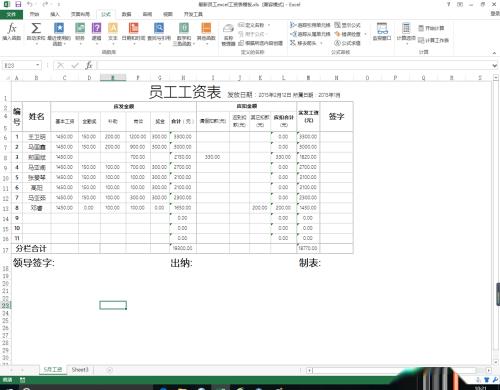Viewport: 500px width, 390px height.
Task: Click the formula bar input field
Action: (x=294, y=65)
